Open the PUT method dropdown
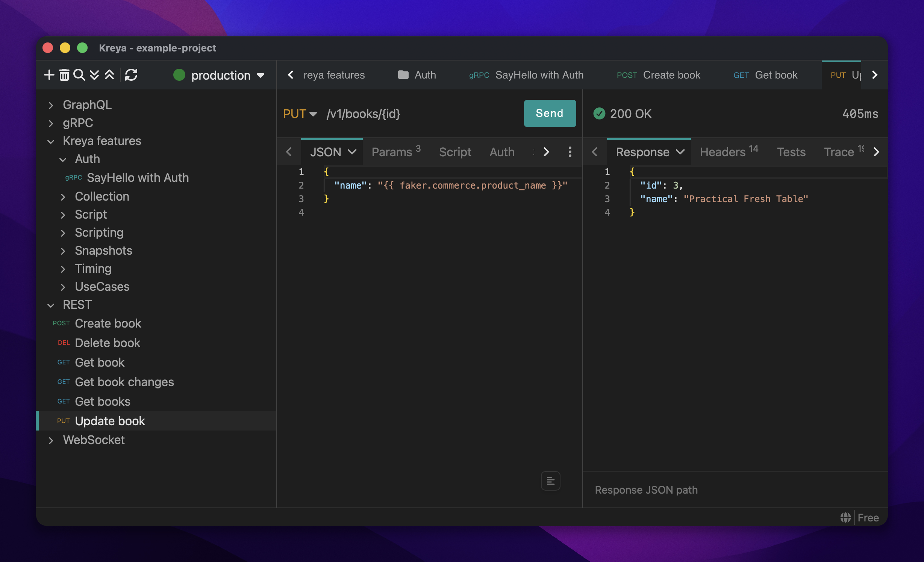This screenshot has height=562, width=924. (x=300, y=113)
